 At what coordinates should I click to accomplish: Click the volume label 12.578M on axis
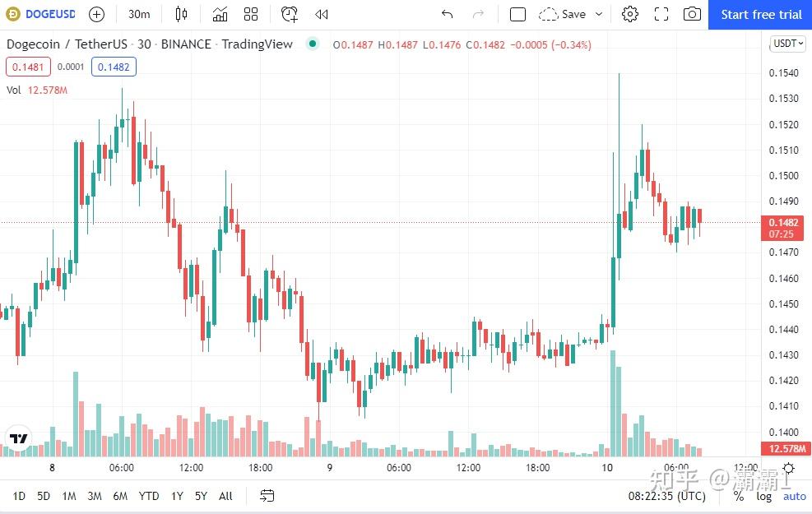tap(786, 448)
